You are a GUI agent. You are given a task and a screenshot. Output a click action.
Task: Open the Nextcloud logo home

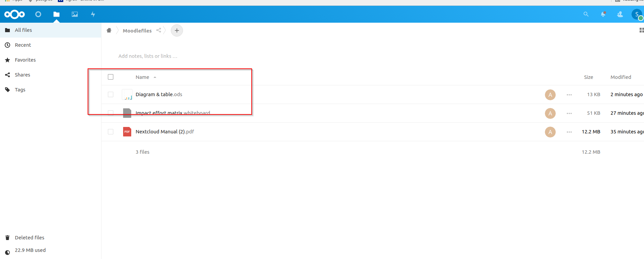[x=15, y=14]
